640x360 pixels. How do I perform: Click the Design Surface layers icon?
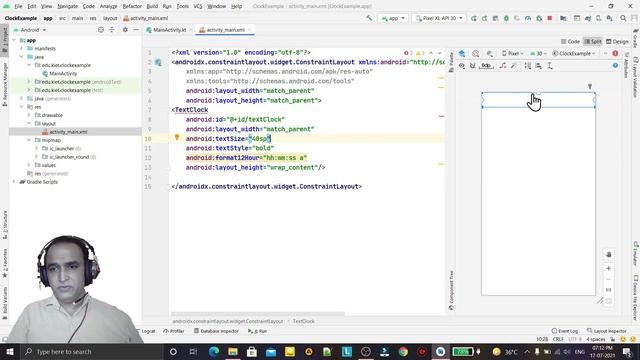pos(462,53)
